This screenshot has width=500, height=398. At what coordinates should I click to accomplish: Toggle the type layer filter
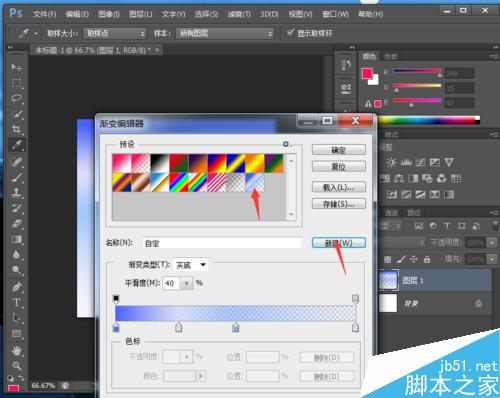tap(447, 226)
